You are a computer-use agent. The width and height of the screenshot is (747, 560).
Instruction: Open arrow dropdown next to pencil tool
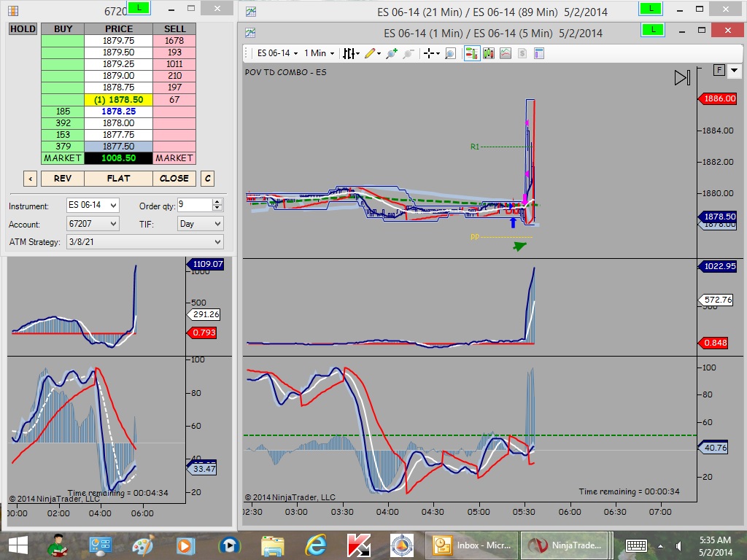tap(379, 53)
